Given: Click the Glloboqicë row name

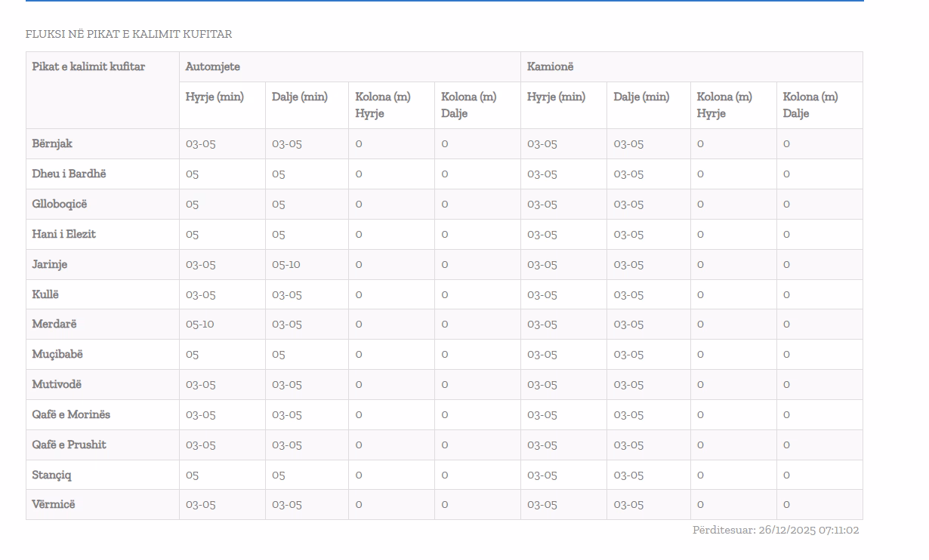Looking at the screenshot, I should (59, 204).
